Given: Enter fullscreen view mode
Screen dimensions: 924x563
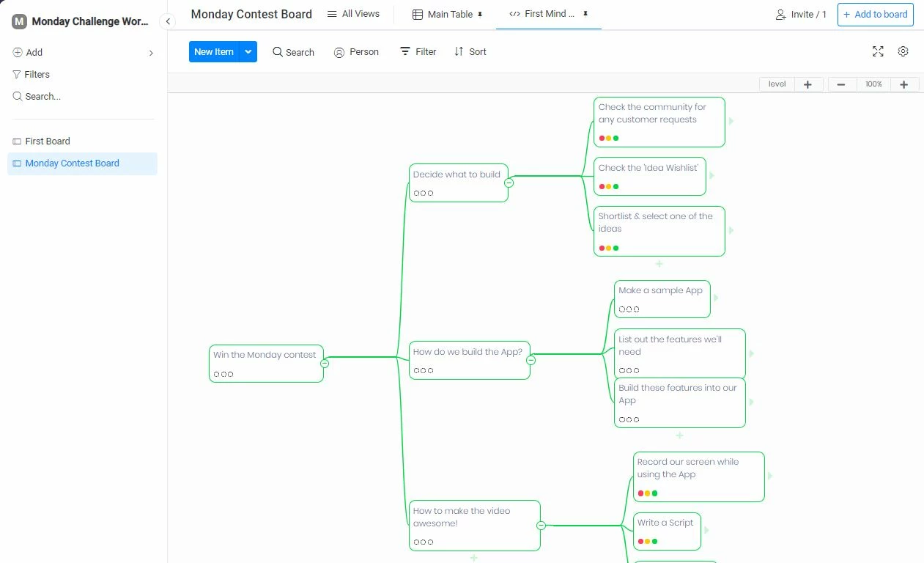Looking at the screenshot, I should pos(878,51).
